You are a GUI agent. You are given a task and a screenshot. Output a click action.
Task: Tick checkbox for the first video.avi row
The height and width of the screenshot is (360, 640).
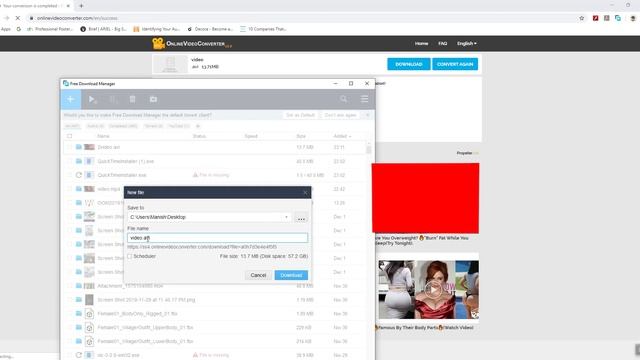pyautogui.click(x=69, y=147)
